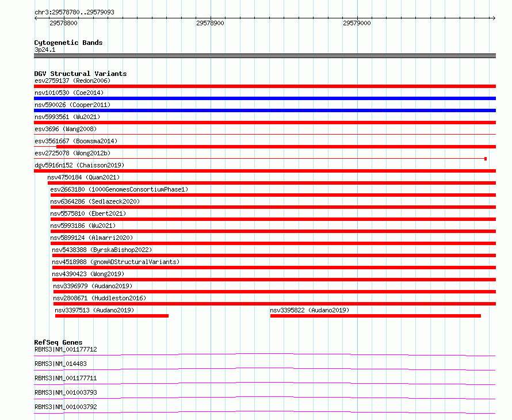The height and width of the screenshot is (420, 512).
Task: Open nsv6364286 (Sedlazeck2020) variant
Action: coord(95,201)
